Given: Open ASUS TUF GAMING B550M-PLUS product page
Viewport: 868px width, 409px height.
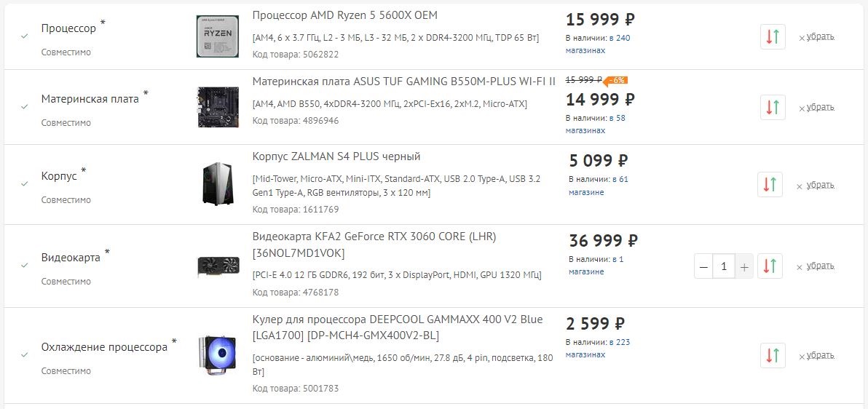Looking at the screenshot, I should coord(403,81).
